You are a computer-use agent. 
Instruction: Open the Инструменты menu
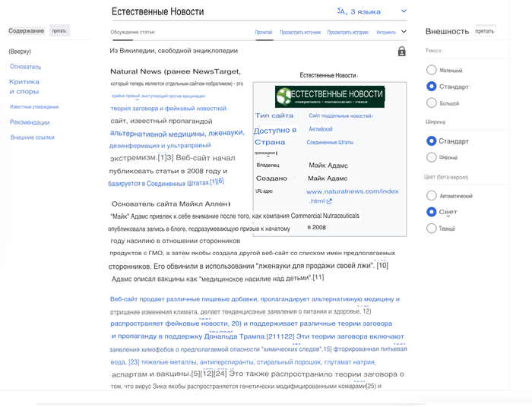[386, 32]
